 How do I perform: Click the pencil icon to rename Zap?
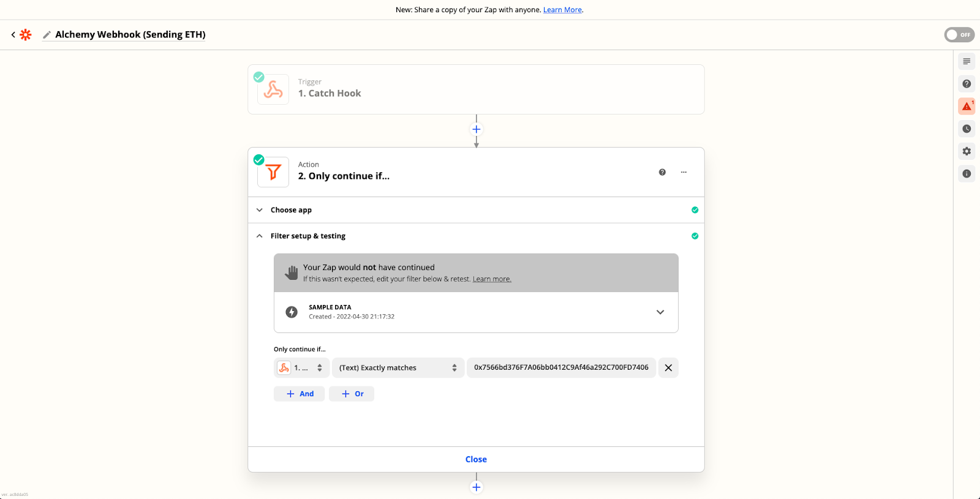tap(47, 35)
